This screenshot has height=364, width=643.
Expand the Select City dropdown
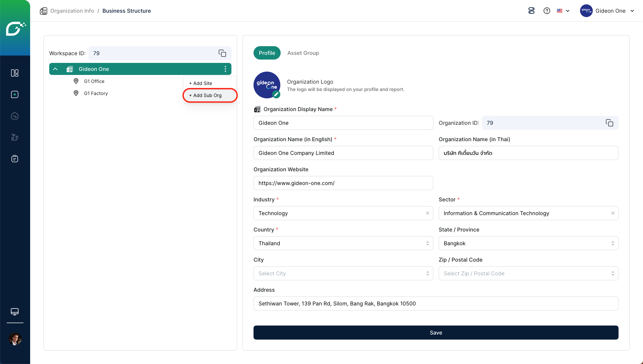(343, 273)
